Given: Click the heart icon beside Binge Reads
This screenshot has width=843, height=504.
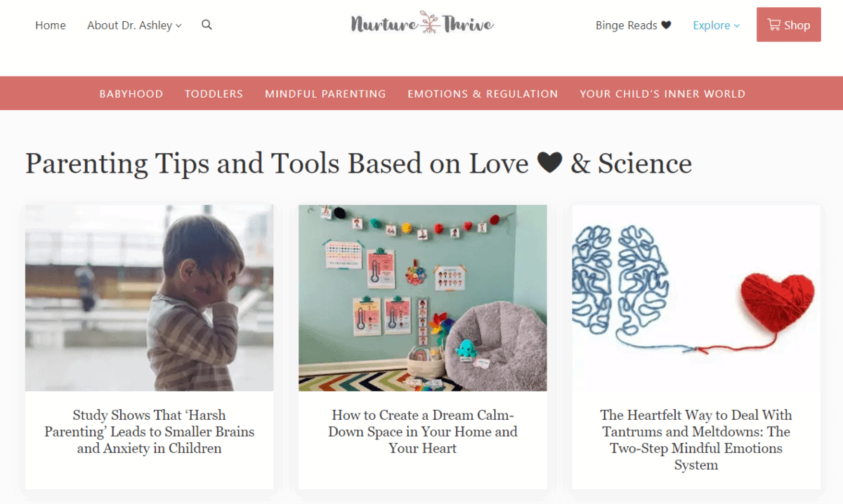Looking at the screenshot, I should pyautogui.click(x=665, y=25).
